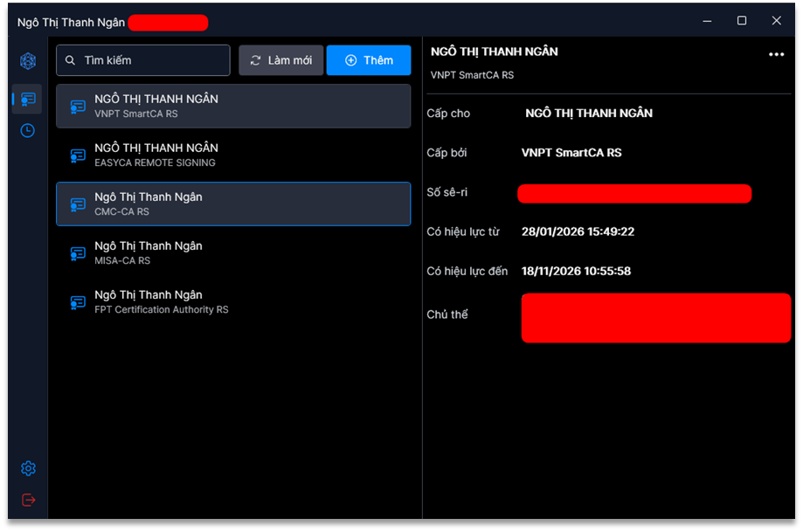Minimize the application window

click(x=707, y=21)
